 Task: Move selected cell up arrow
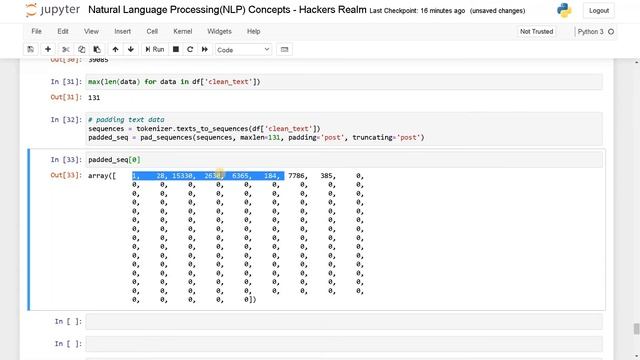116,49
